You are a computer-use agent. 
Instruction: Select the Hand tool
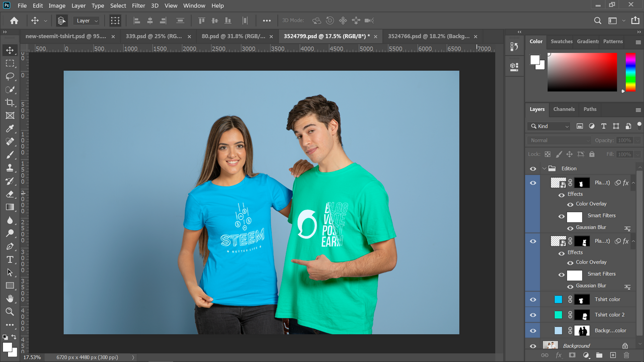[x=10, y=299]
